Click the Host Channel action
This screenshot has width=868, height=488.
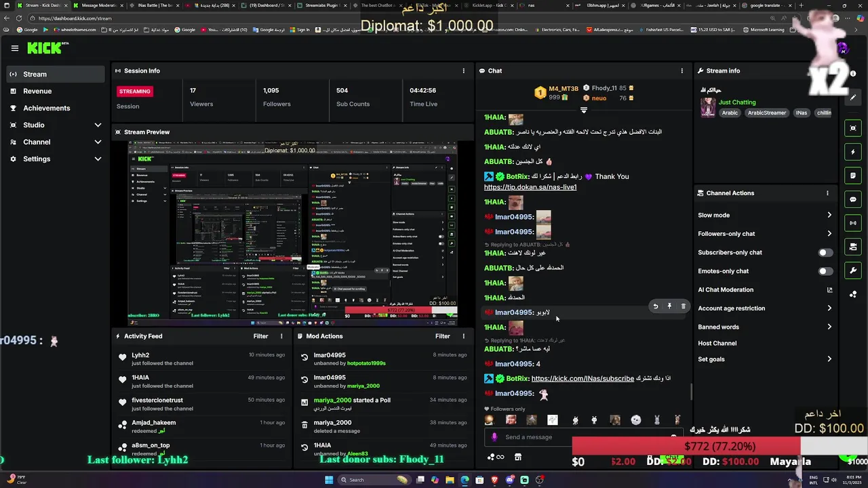pyautogui.click(x=717, y=344)
